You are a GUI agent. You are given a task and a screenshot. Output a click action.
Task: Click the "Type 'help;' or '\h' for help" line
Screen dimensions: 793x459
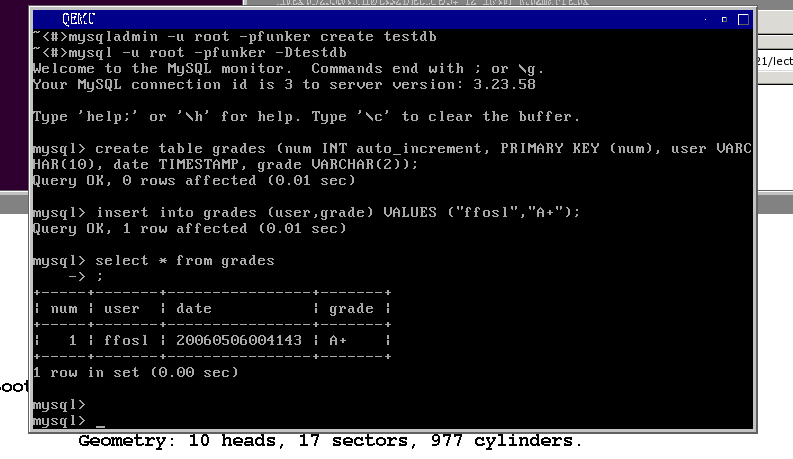306,117
